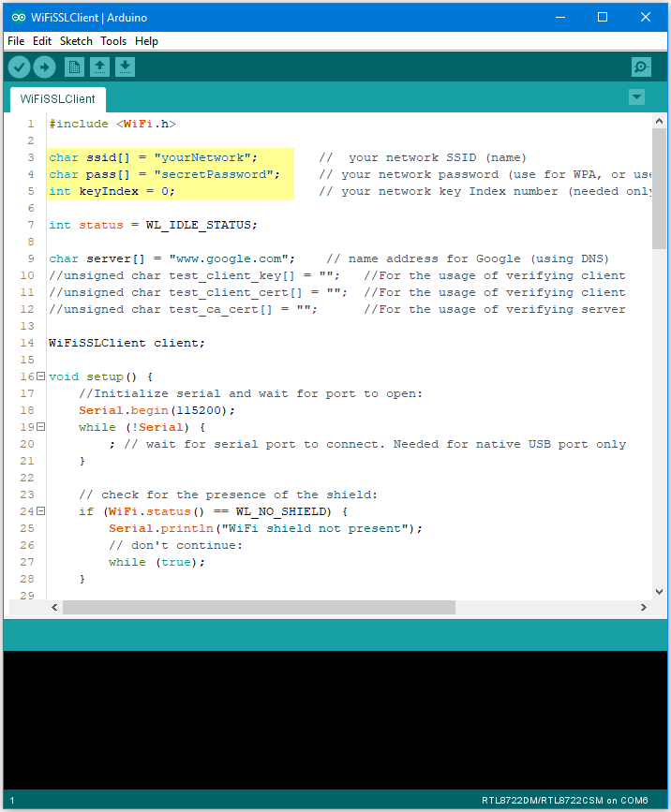Screen dimensions: 671x812
Task: Click horizontal scrollbar left arrow
Action: (x=54, y=607)
